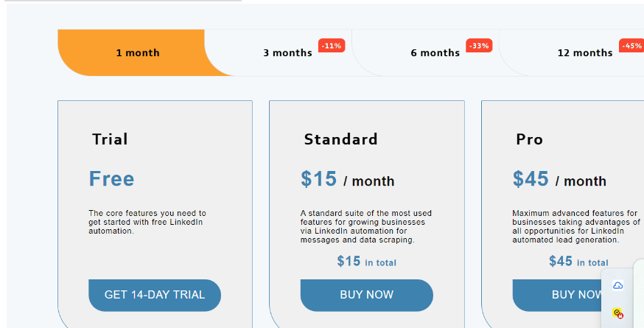
Task: Select the 12 months billing option
Action: coord(585,52)
